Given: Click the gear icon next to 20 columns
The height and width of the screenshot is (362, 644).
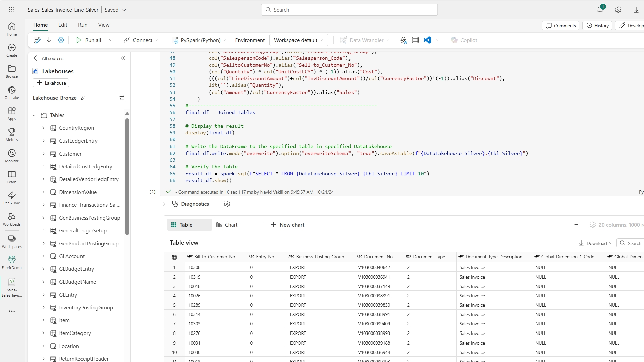Looking at the screenshot, I should click(x=592, y=225).
